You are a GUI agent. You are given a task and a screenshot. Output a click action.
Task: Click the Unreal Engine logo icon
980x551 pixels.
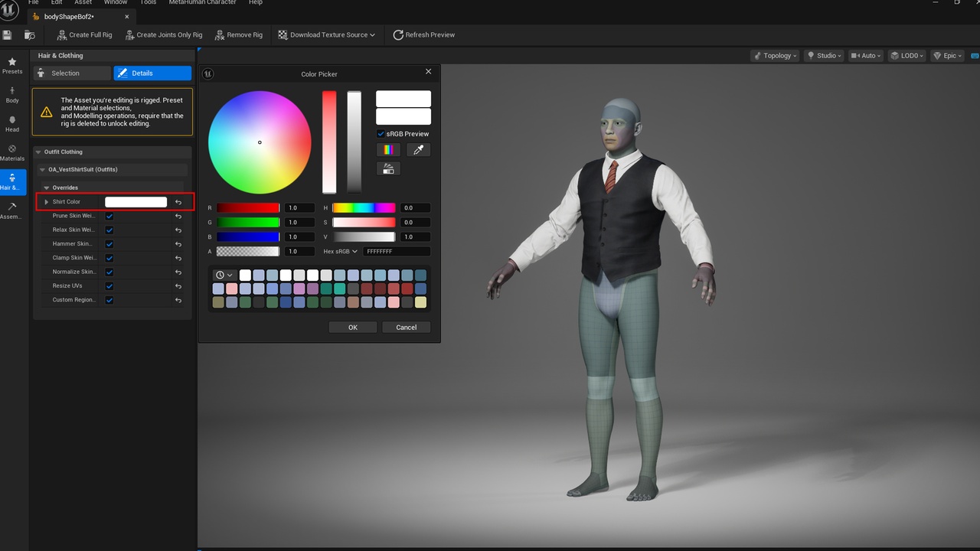click(9, 9)
